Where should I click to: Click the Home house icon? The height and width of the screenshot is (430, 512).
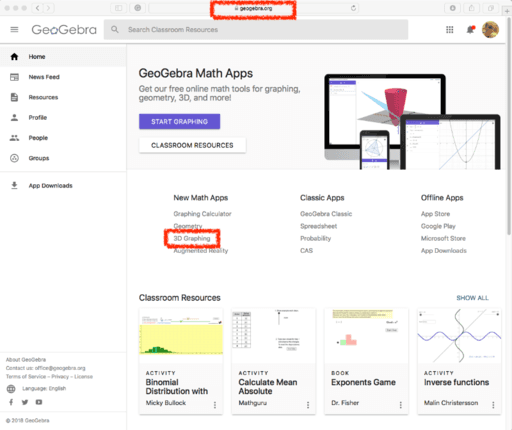14,57
